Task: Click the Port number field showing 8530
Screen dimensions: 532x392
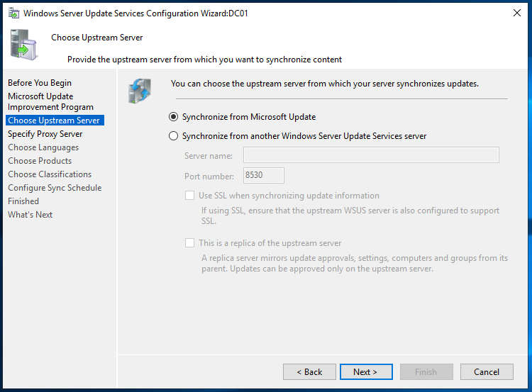Action: (263, 176)
